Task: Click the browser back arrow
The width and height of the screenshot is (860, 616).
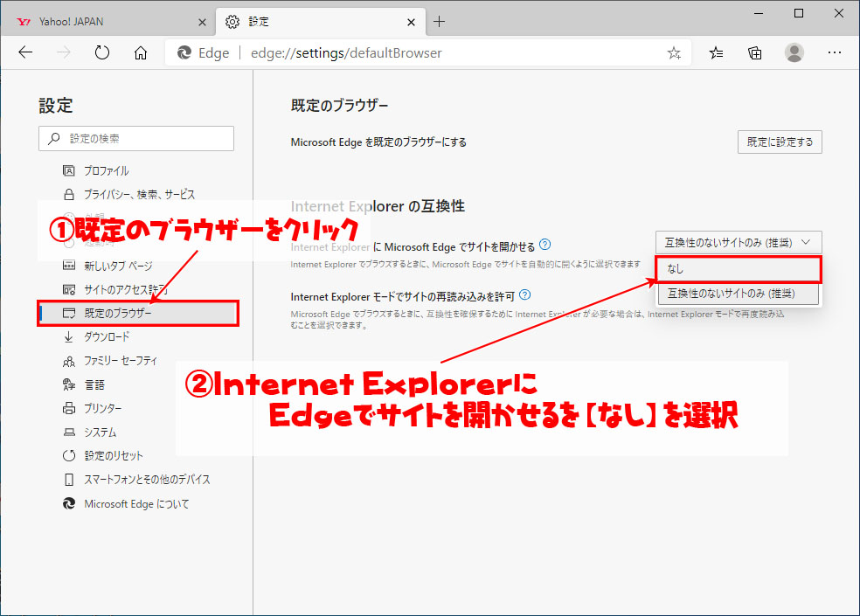Action: [25, 52]
